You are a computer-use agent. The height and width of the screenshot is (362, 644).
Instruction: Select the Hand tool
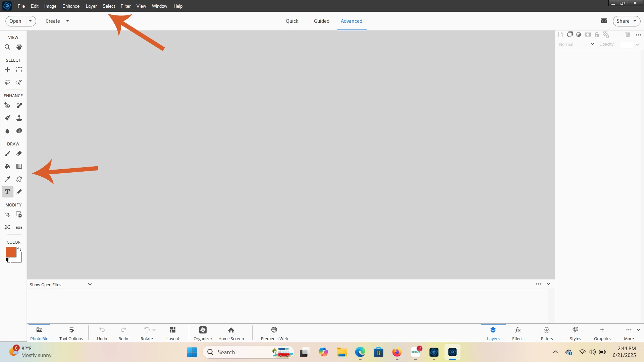[x=19, y=47]
